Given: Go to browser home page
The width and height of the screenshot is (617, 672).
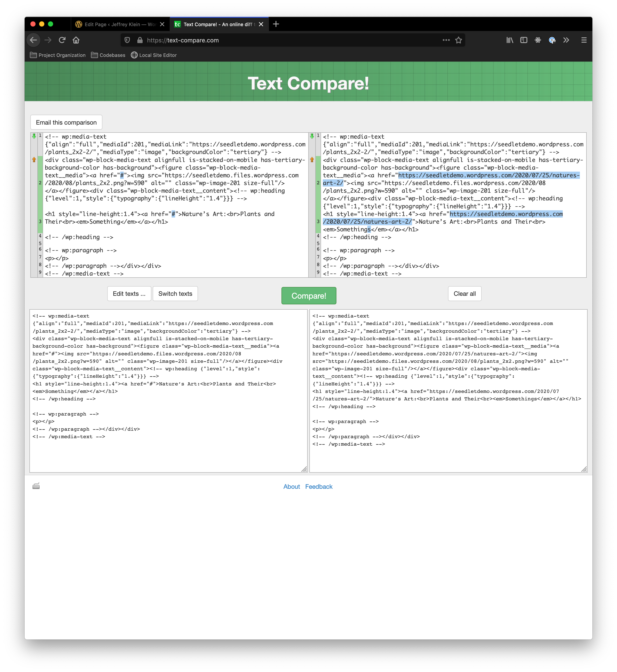Looking at the screenshot, I should tap(76, 40).
